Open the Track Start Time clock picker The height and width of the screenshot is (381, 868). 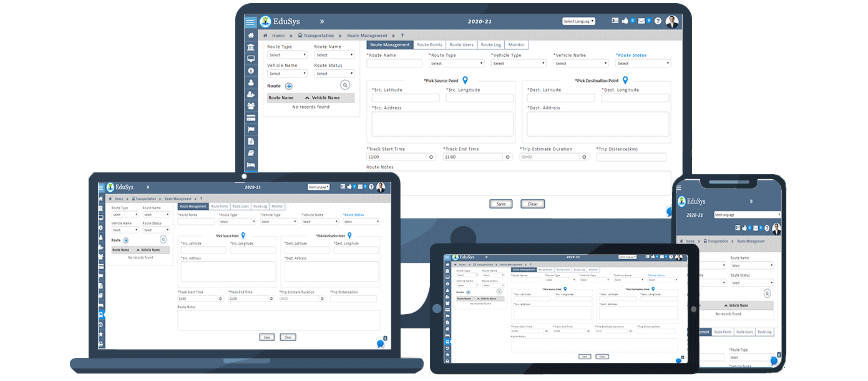[431, 157]
